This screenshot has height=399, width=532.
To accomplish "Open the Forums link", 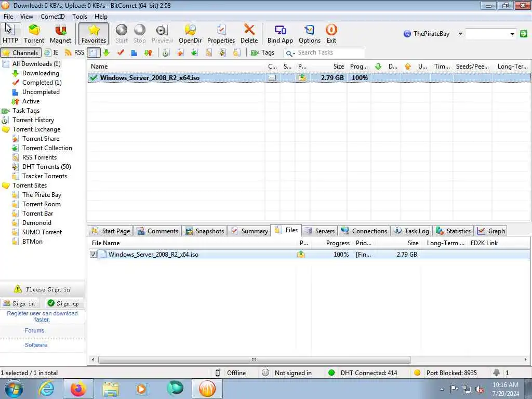I will [x=34, y=330].
